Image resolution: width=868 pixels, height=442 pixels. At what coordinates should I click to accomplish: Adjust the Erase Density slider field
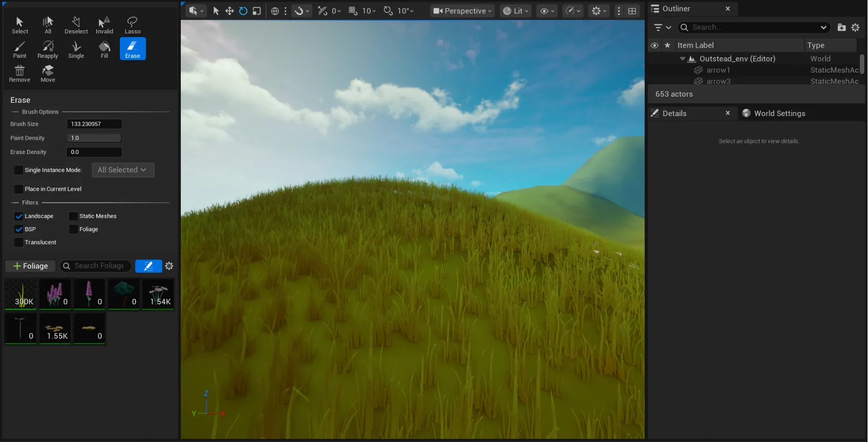94,152
